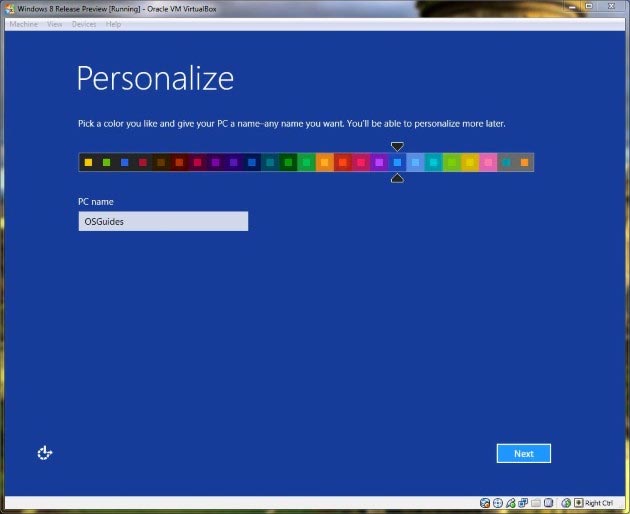This screenshot has height=514, width=630.
Task: Click the USB devices status icon
Action: coord(510,502)
